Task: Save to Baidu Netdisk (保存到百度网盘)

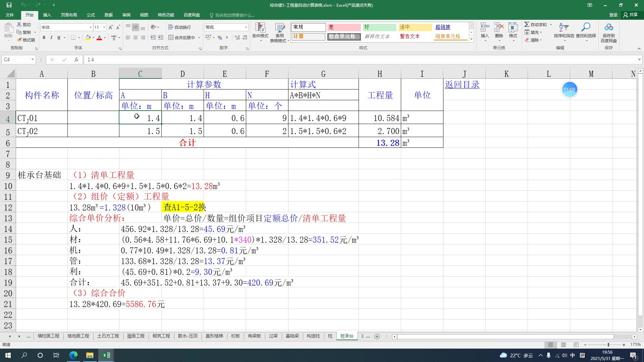Action: [608, 33]
